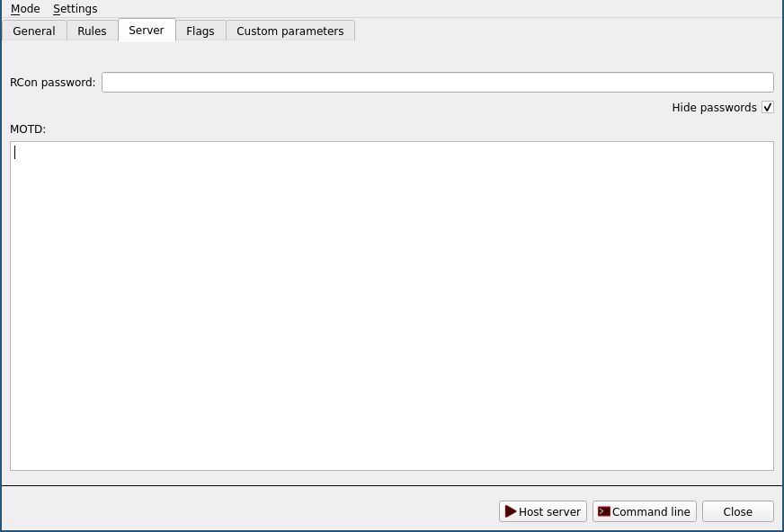Click the MOTD label

click(28, 129)
